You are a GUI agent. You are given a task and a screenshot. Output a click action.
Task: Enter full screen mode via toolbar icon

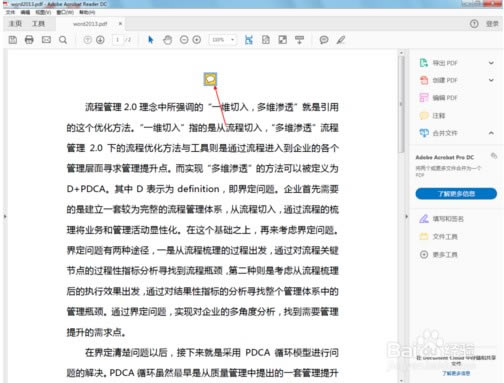pyautogui.click(x=283, y=40)
